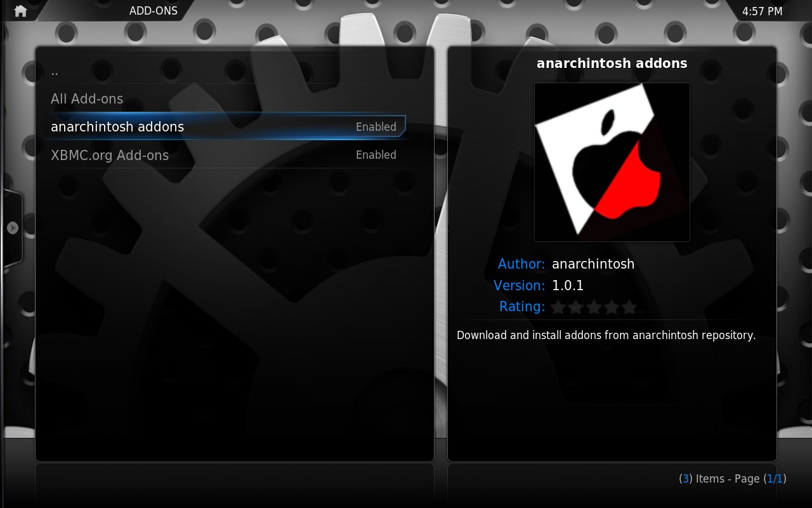The image size is (812, 508).
Task: Toggle Enabled status of XBMC.org Add-ons
Action: pyautogui.click(x=376, y=155)
